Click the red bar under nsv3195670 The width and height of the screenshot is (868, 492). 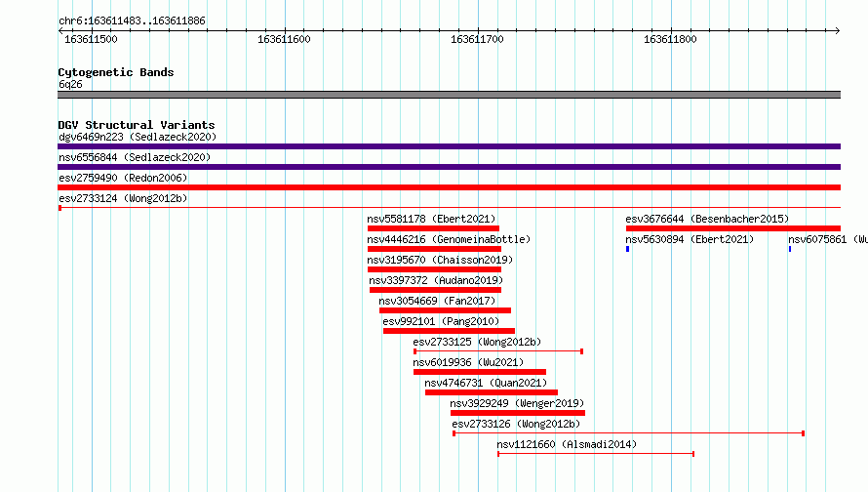coord(435,269)
